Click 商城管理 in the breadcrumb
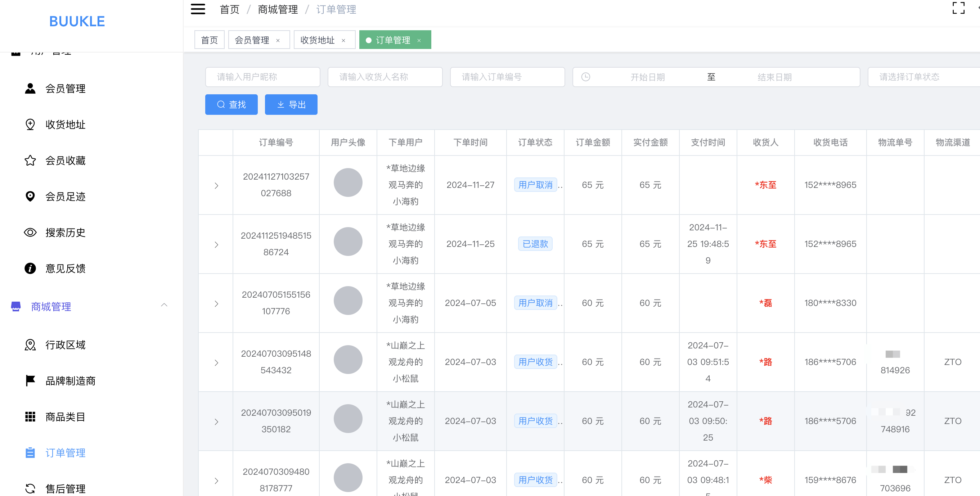980x496 pixels. point(278,9)
